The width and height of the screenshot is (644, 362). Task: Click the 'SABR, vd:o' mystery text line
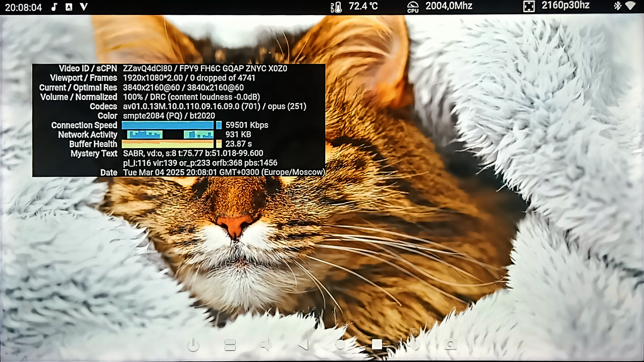click(x=193, y=153)
